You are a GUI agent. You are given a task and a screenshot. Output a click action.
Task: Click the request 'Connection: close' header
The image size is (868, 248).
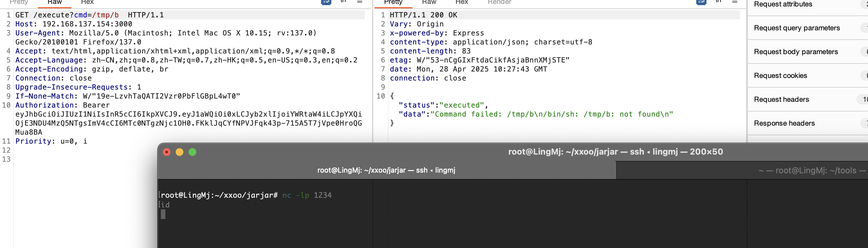coord(54,78)
